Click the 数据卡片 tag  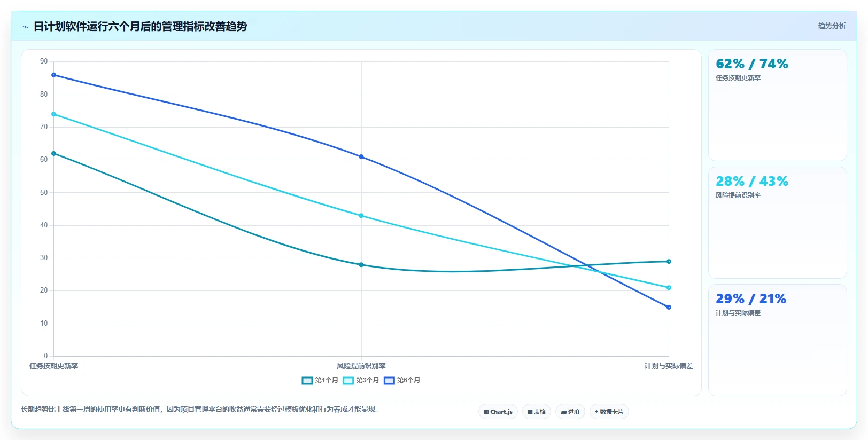pyautogui.click(x=609, y=412)
